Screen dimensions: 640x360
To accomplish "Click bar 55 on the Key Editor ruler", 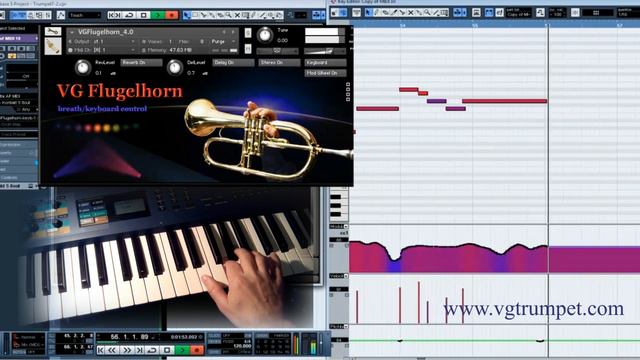I will (475, 25).
